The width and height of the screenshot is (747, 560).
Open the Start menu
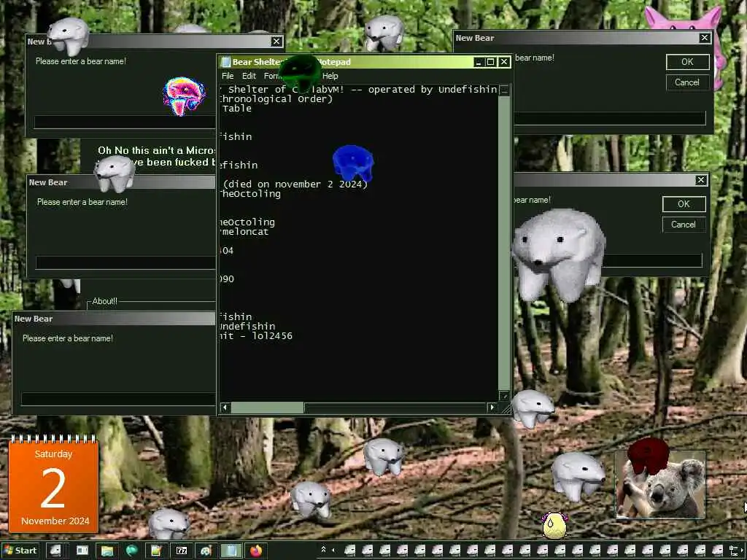pyautogui.click(x=20, y=551)
